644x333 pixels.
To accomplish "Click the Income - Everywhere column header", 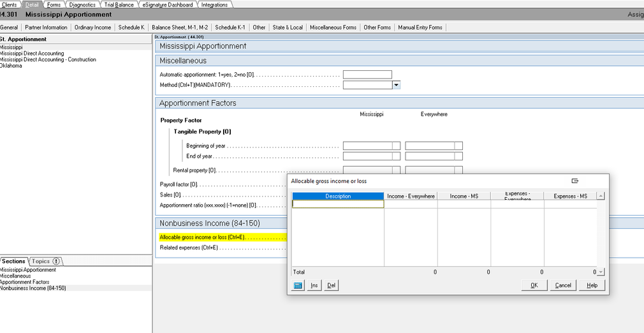I will click(411, 196).
